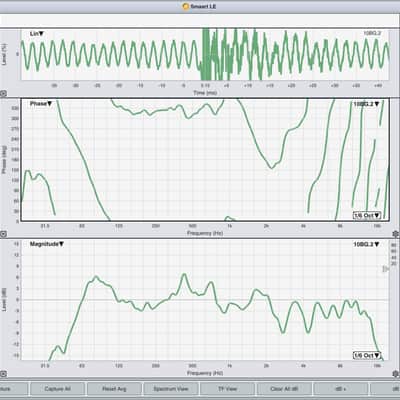The height and width of the screenshot is (400, 400).
Task: Click the Time (ms) axis label
Action: [205, 93]
